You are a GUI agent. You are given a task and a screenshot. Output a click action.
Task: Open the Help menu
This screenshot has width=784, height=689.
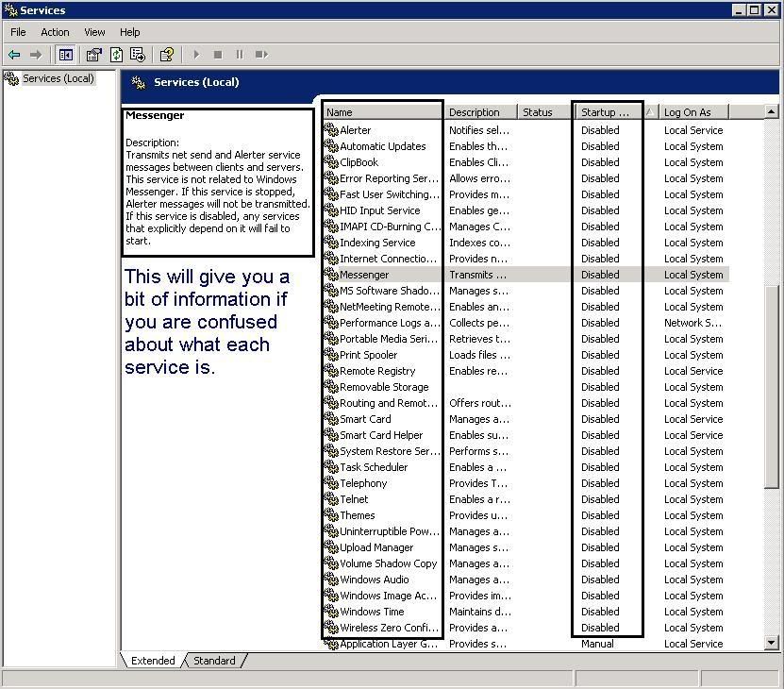[129, 32]
